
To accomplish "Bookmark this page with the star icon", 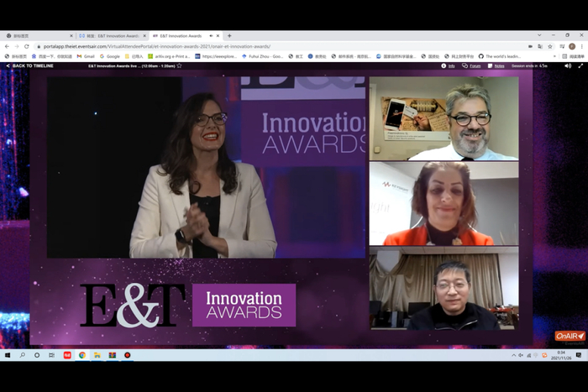I will tap(550, 46).
